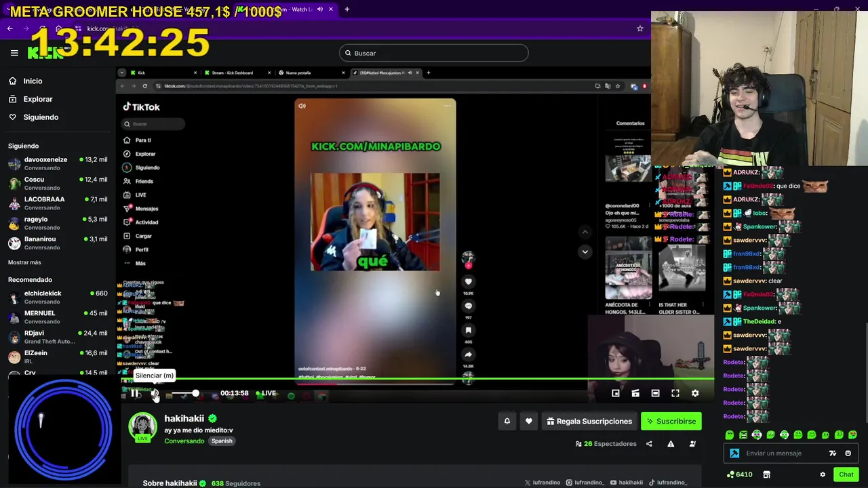Click Perfil in streamed TikTok page

pyautogui.click(x=142, y=249)
